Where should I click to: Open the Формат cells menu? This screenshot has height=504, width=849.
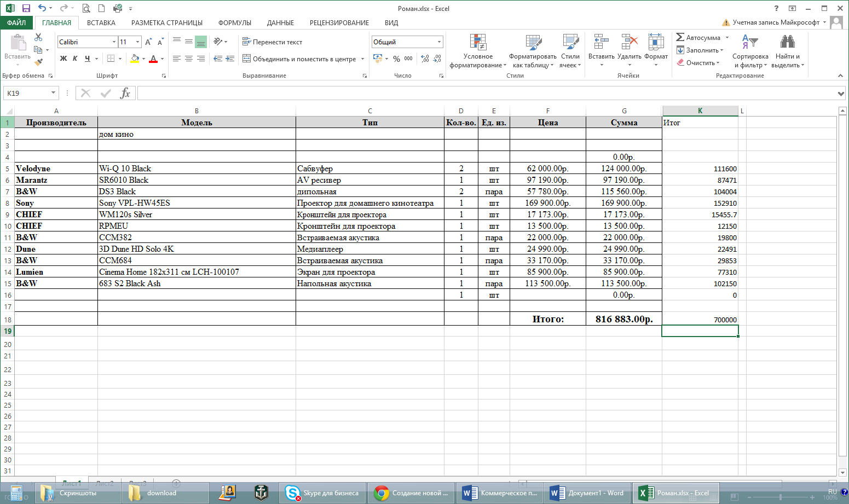656,50
